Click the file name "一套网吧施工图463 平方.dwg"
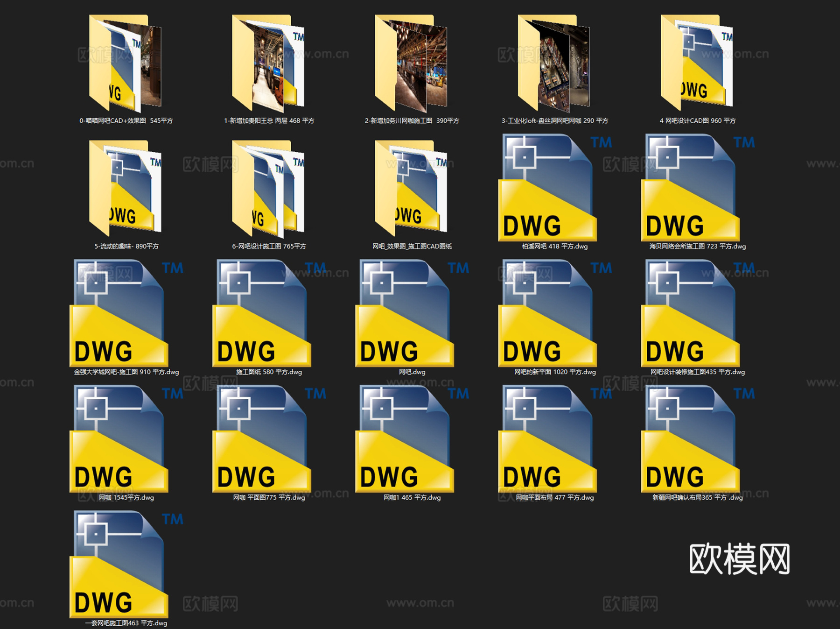 coord(126,623)
